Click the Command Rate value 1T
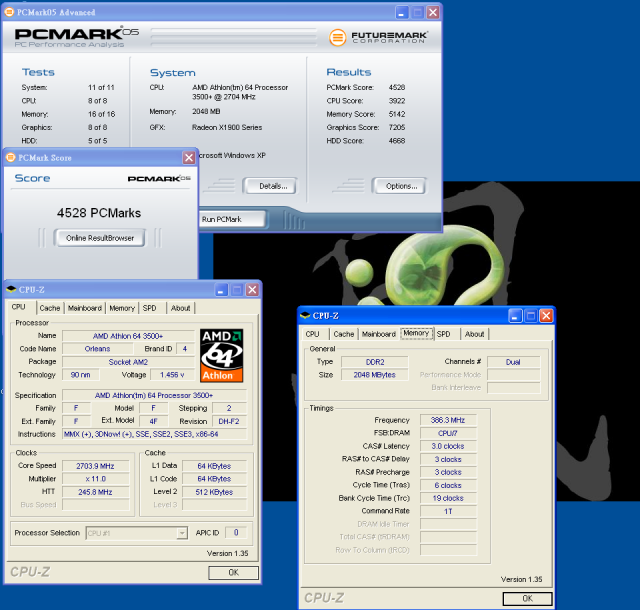 448,511
